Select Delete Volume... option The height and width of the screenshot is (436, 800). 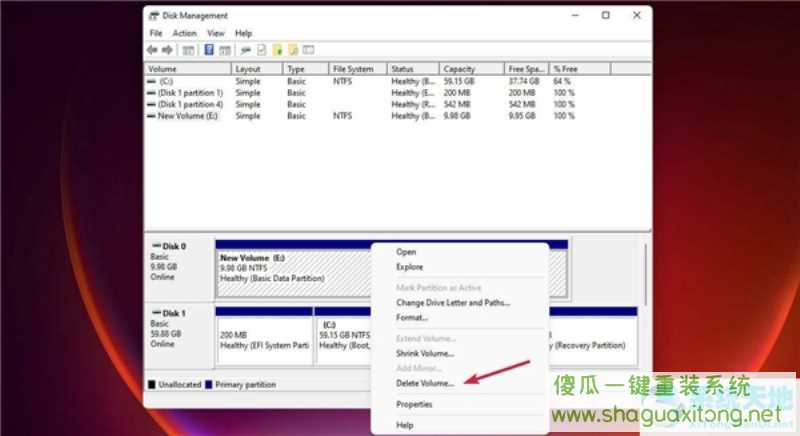(x=425, y=383)
